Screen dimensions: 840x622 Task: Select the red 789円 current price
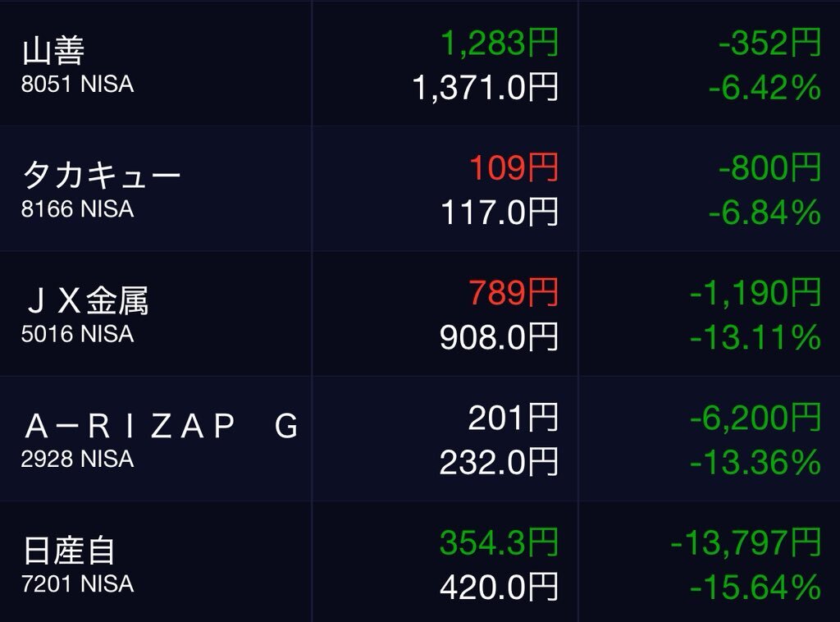pyautogui.click(x=514, y=292)
